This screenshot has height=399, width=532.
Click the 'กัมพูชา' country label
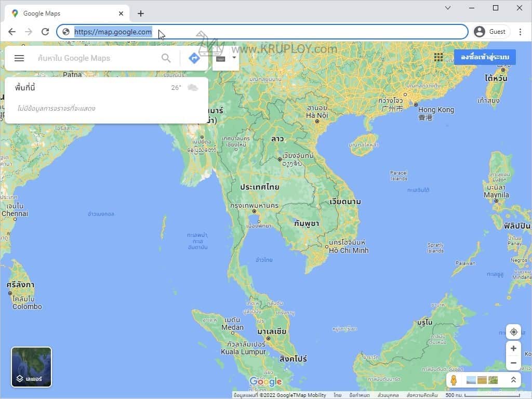307,223
